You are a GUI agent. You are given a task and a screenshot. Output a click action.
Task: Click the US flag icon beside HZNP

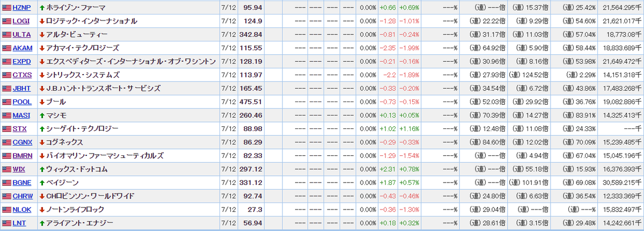tap(6, 8)
